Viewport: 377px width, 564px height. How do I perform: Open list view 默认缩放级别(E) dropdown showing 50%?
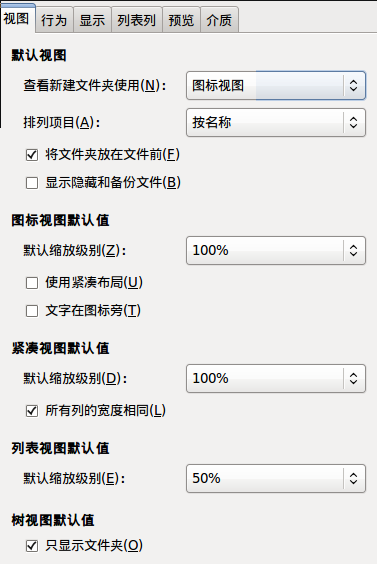click(276, 479)
